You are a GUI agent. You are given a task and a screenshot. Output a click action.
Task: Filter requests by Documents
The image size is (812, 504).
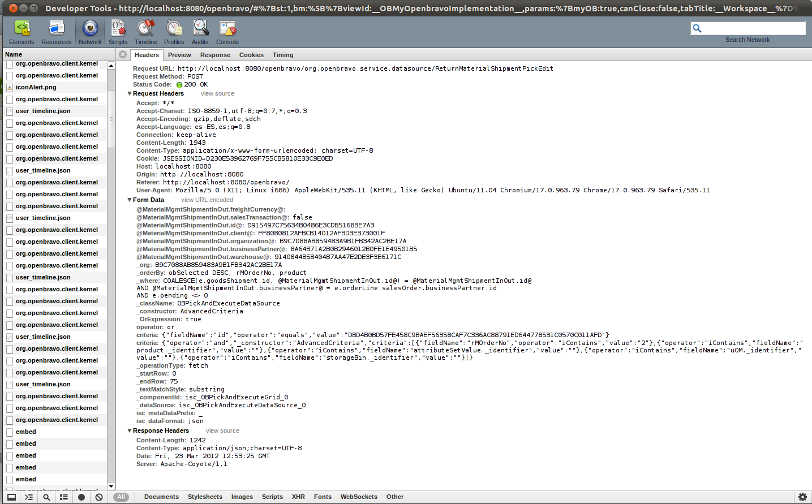click(x=161, y=497)
